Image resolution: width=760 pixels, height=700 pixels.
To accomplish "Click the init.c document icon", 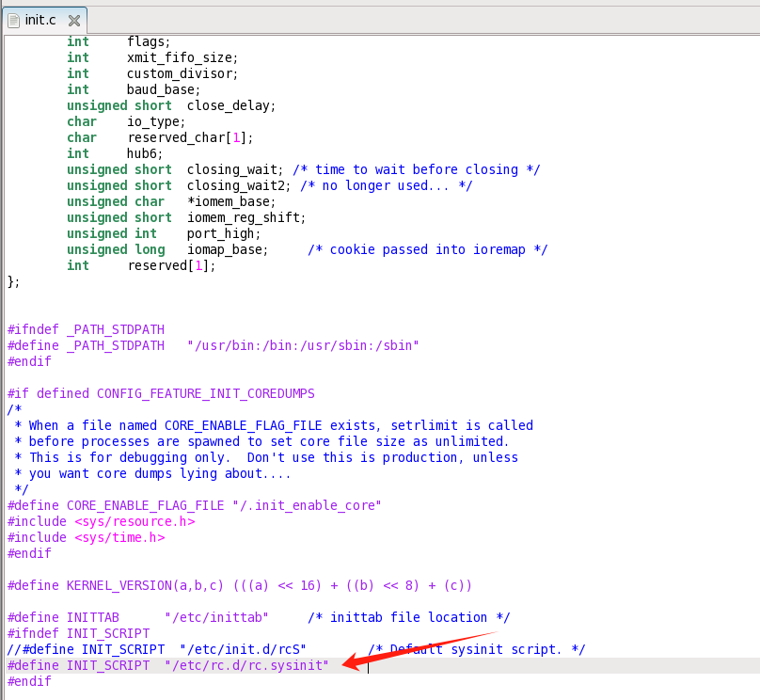I will [14, 21].
